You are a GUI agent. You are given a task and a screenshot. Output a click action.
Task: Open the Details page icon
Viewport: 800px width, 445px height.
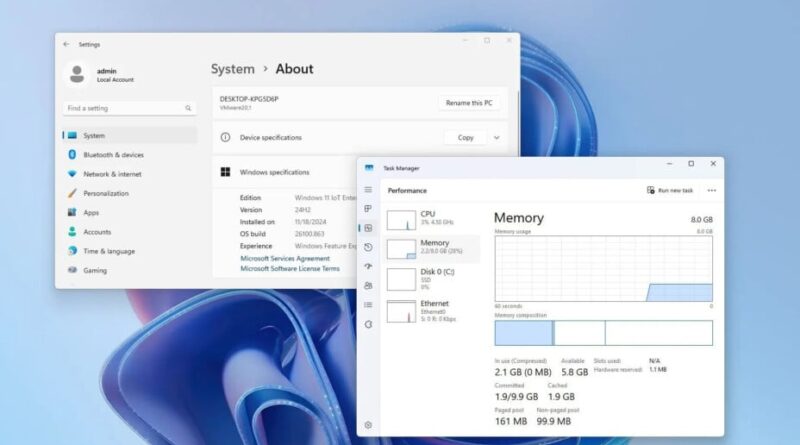coord(368,305)
